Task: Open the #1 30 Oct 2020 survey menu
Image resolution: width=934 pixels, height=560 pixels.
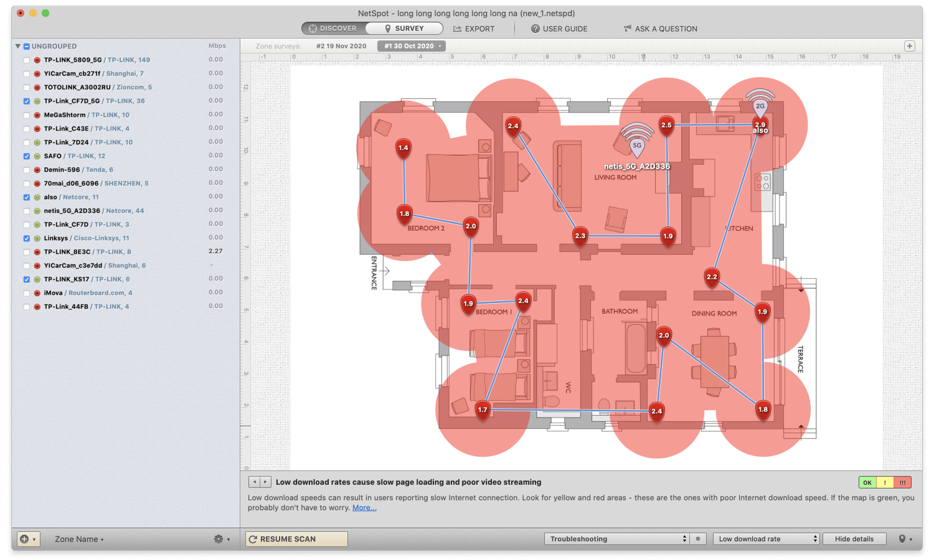Action: pyautogui.click(x=411, y=46)
